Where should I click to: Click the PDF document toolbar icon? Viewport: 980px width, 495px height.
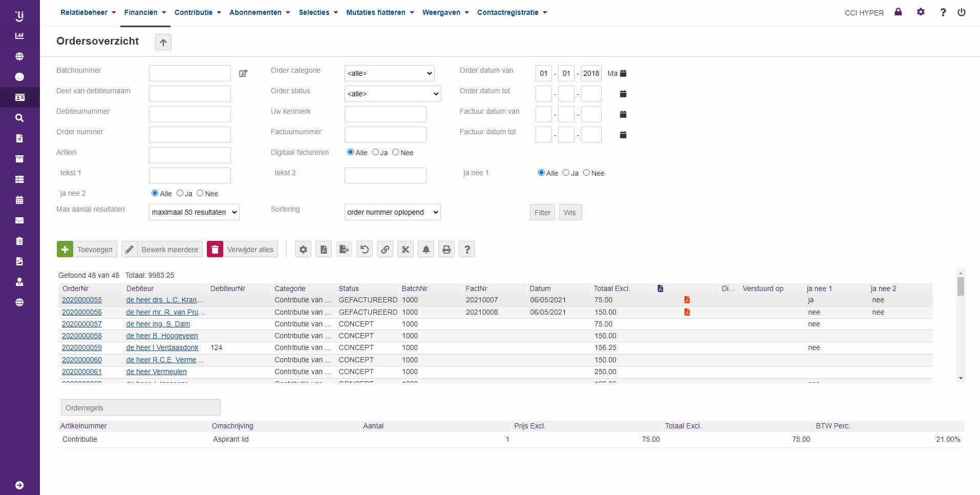324,250
